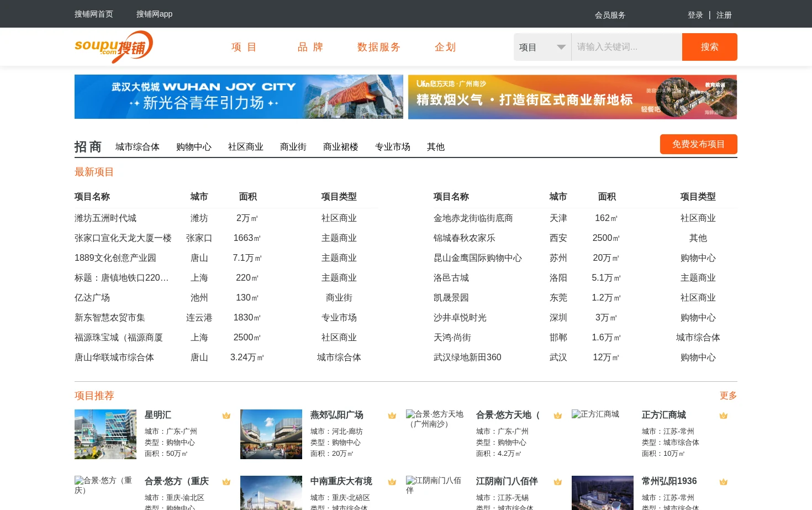Open project 沙井卓悦时光
The width and height of the screenshot is (812, 510).
[460, 318]
